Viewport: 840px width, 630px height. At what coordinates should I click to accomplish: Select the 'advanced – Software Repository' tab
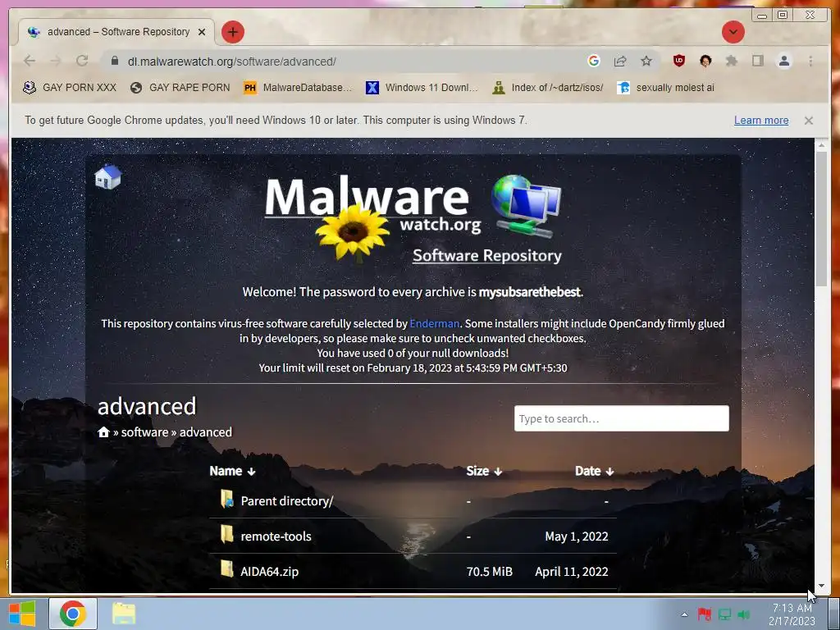pos(116,32)
